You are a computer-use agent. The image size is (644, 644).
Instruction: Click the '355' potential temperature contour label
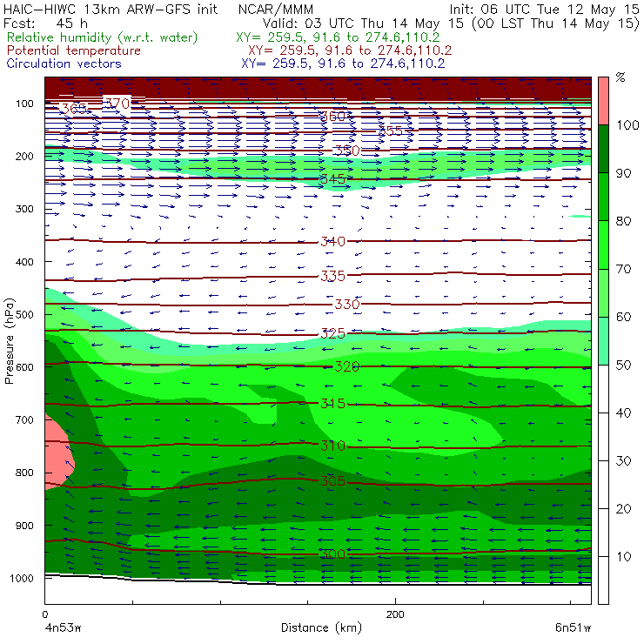(390, 131)
